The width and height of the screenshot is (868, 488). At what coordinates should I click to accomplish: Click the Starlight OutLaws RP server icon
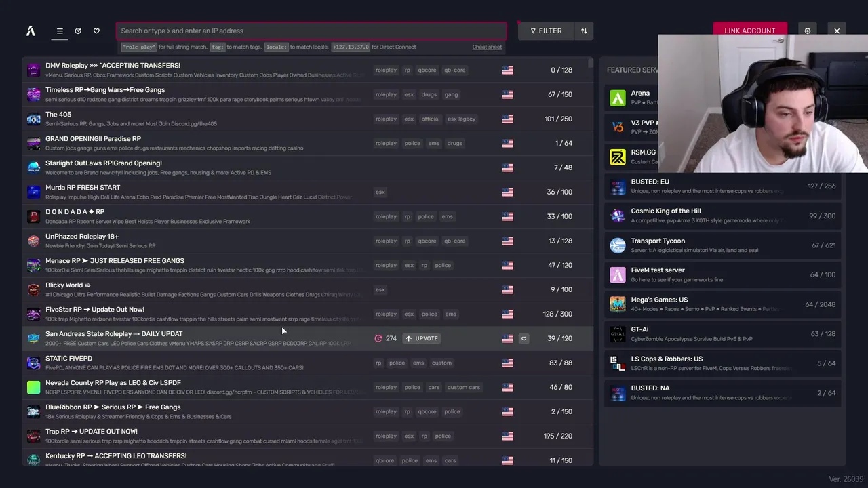pyautogui.click(x=33, y=167)
